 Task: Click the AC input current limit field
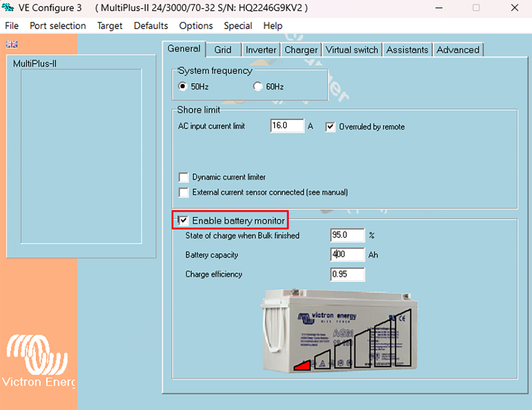point(287,126)
